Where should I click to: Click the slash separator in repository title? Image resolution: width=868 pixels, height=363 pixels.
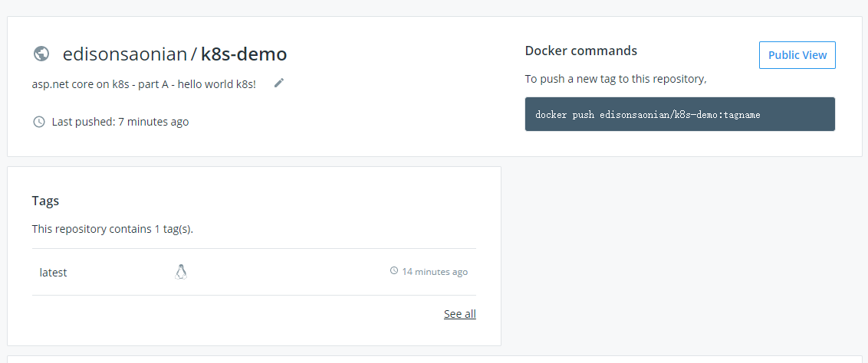coord(194,54)
